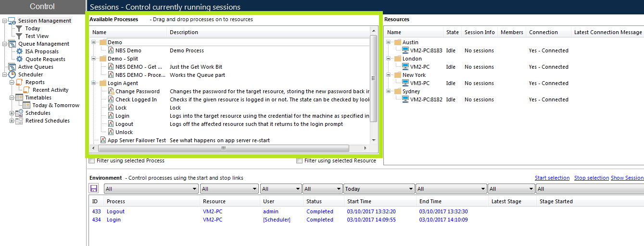Open the End Time filter dropdown

coord(451,189)
